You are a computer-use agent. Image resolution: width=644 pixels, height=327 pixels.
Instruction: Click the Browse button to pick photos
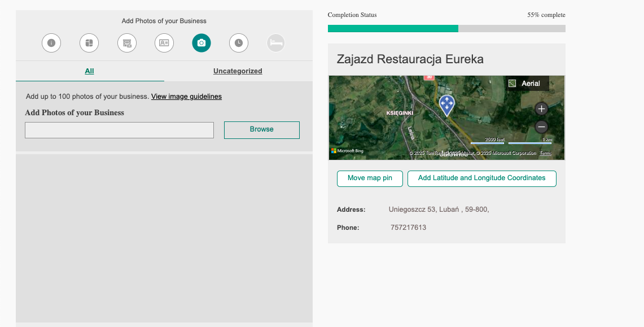262,130
